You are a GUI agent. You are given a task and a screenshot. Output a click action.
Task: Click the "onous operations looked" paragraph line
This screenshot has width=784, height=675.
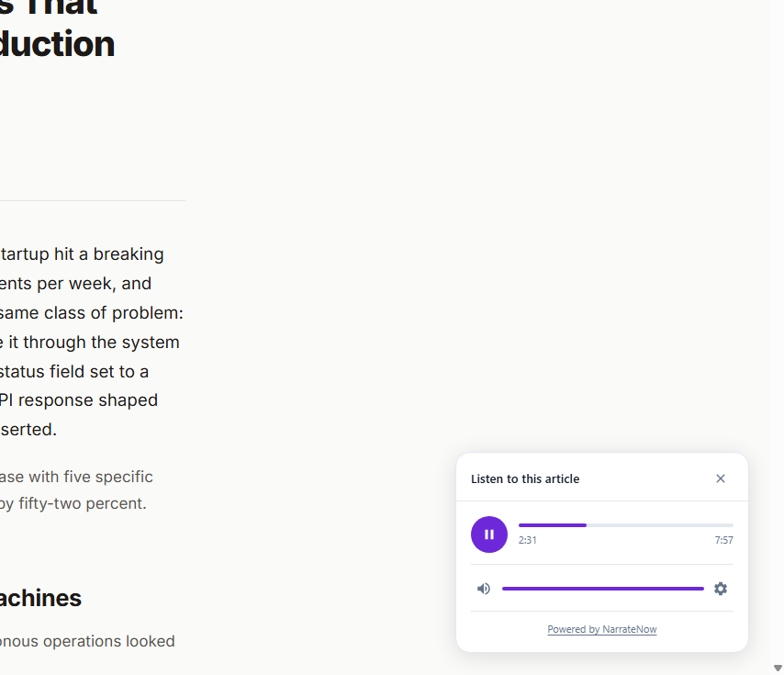pos(87,641)
